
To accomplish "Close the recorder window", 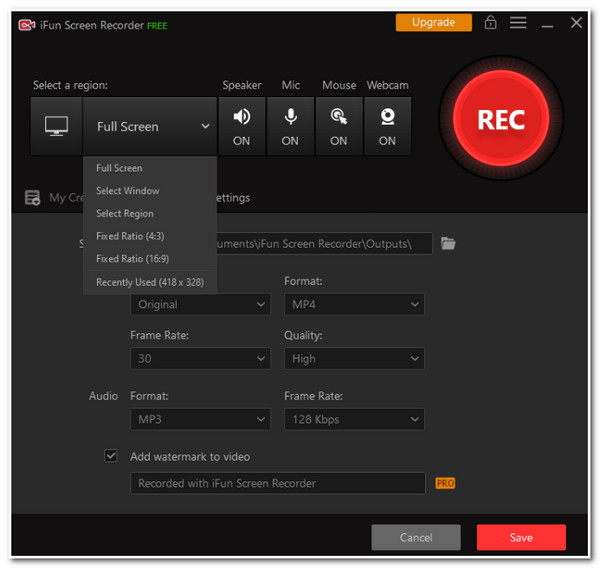I will 576,23.
